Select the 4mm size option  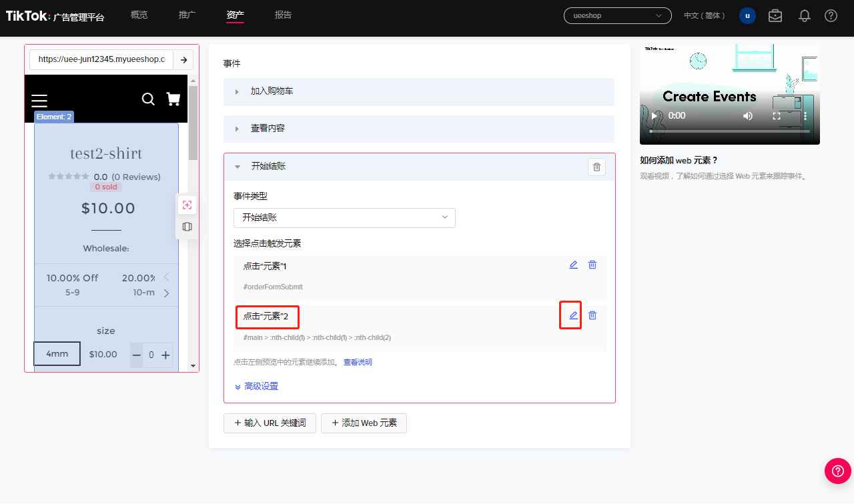click(x=57, y=353)
